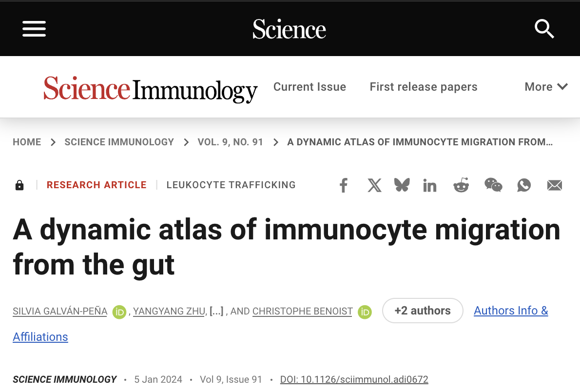Viewport: 580px width, 392px height.
Task: Open the search magnifier
Action: [x=544, y=29]
